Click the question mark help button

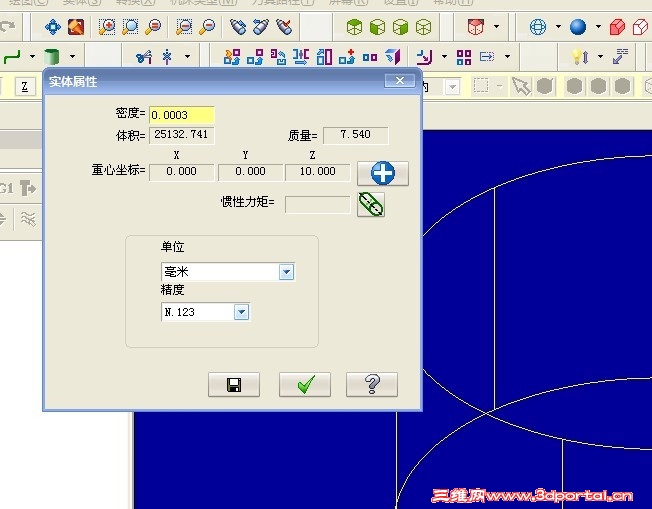(x=372, y=385)
